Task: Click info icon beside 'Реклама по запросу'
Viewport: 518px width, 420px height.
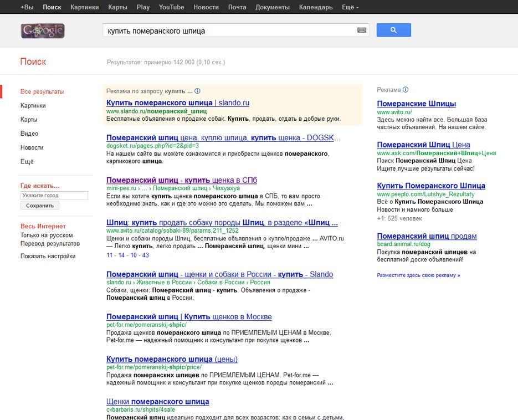Action: pyautogui.click(x=197, y=91)
